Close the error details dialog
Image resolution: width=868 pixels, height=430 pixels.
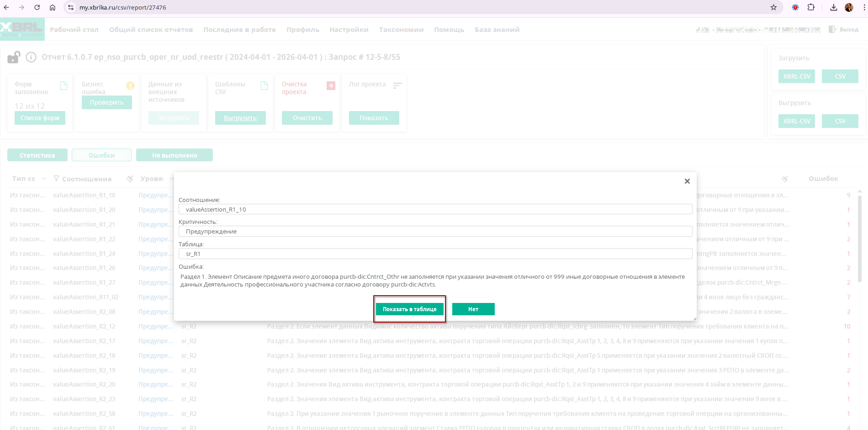[x=687, y=181]
